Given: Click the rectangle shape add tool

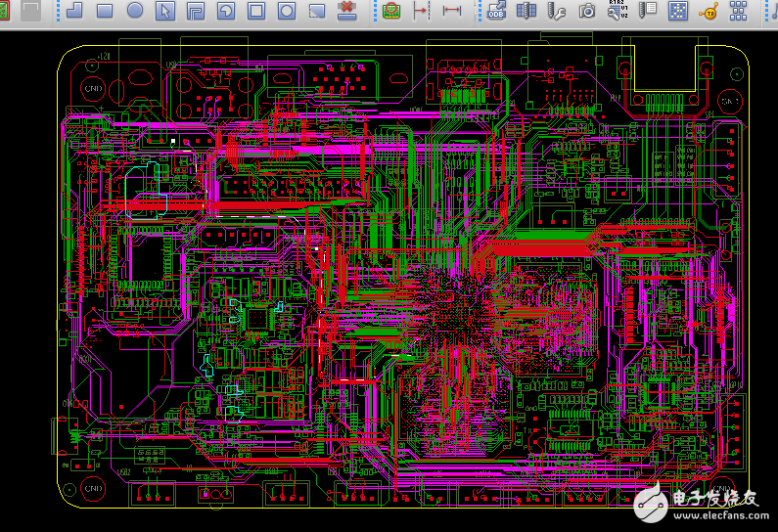Looking at the screenshot, I should tap(105, 11).
